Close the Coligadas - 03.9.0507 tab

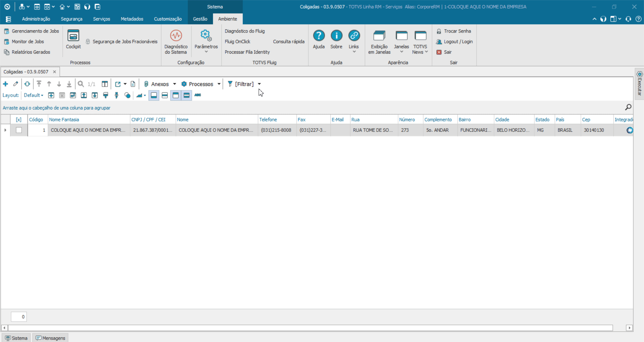click(54, 72)
